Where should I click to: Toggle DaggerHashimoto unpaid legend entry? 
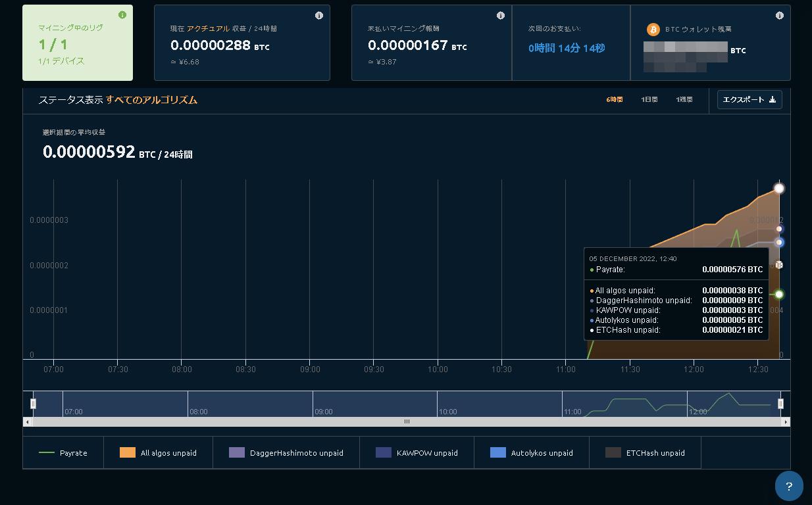(286, 452)
